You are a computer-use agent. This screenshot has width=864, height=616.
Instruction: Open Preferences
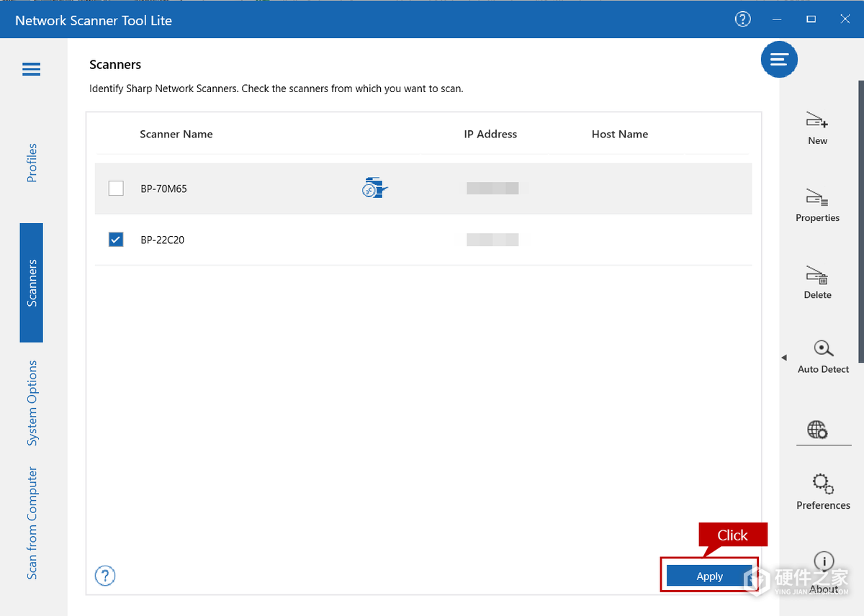[x=823, y=492]
